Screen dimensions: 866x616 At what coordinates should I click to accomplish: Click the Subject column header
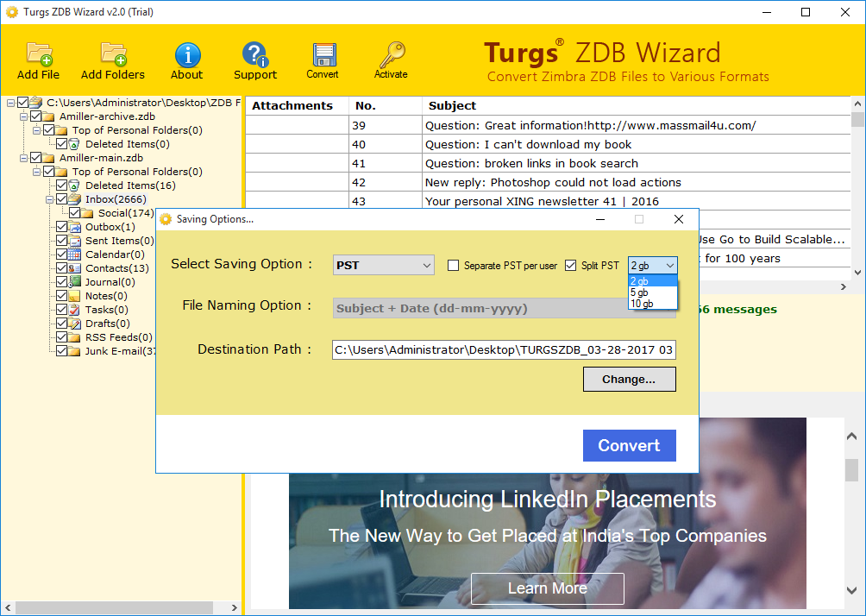click(637, 105)
